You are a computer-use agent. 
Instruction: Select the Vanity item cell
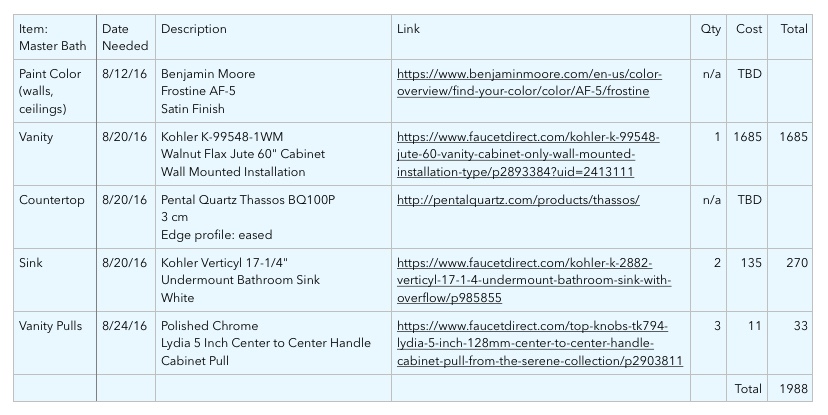pos(55,154)
